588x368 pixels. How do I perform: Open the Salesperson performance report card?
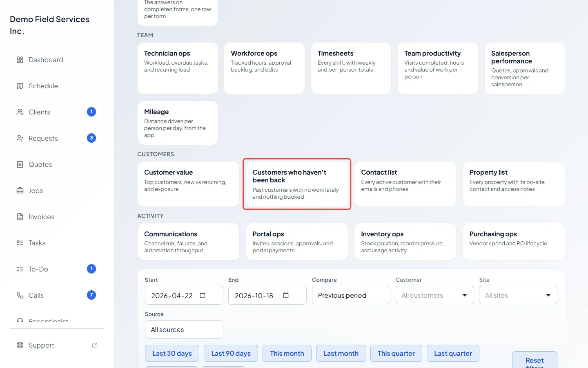tap(525, 68)
